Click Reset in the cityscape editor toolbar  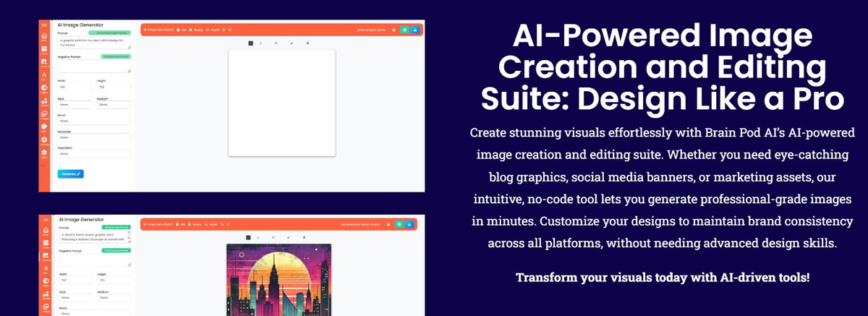210,224
